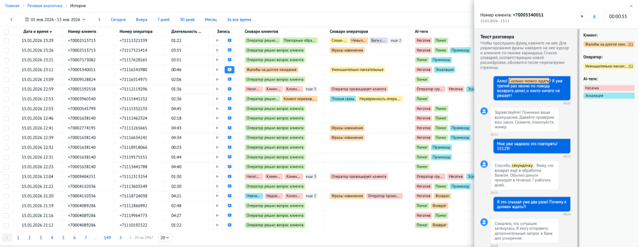Open transcript icon for call at 23:21
This screenshot has height=247, width=644.
pos(230,60)
